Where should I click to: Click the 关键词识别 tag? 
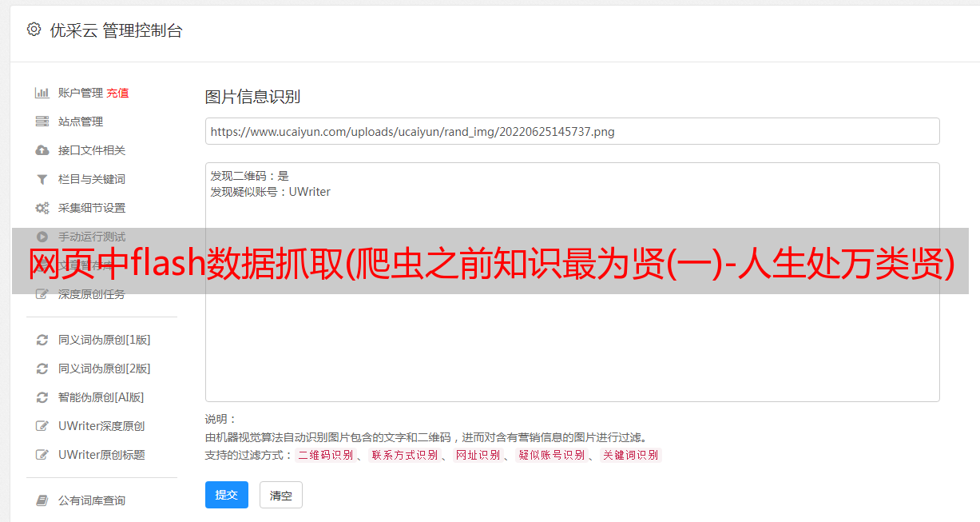[x=631, y=455]
